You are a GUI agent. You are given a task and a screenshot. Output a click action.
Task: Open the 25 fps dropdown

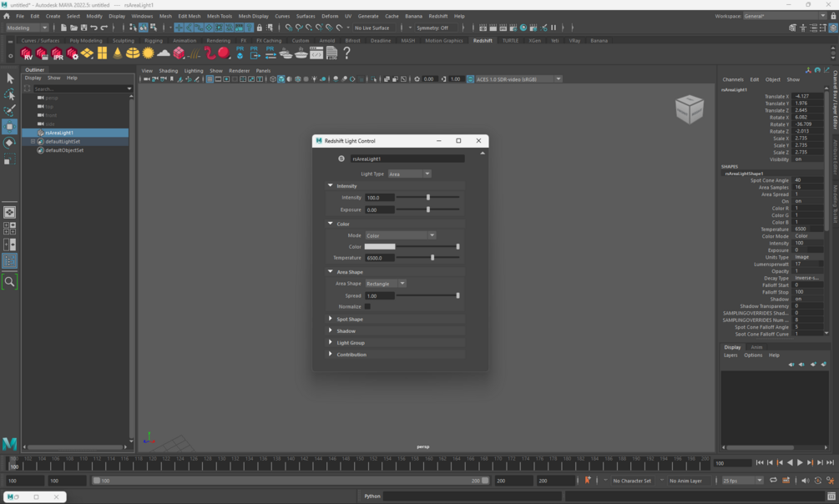[x=742, y=481]
